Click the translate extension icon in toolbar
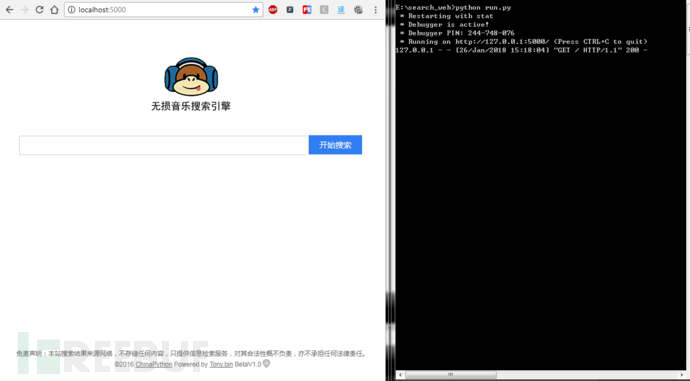The height and width of the screenshot is (381, 690). (341, 10)
